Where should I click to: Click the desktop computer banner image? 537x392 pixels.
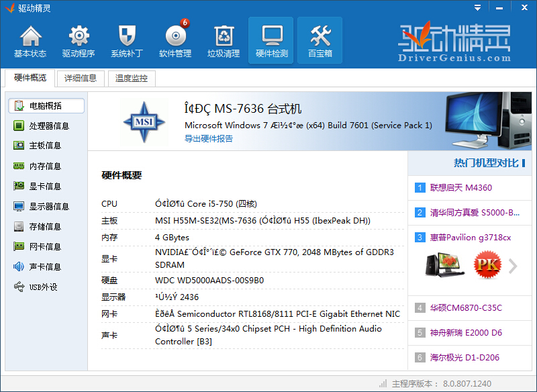tap(488, 121)
